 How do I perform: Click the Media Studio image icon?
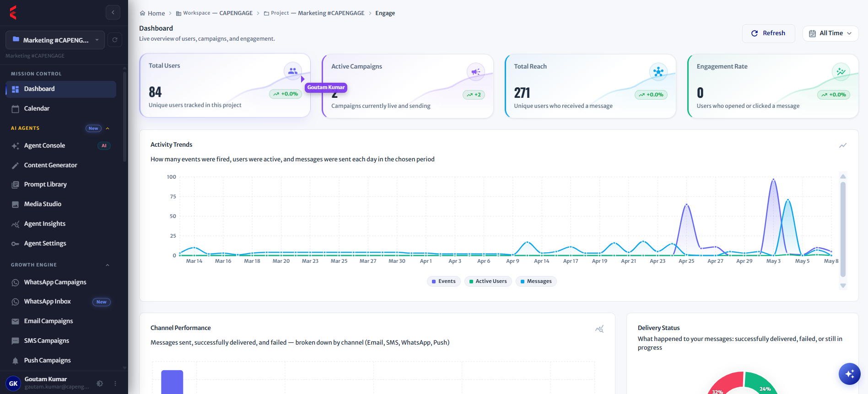15,204
